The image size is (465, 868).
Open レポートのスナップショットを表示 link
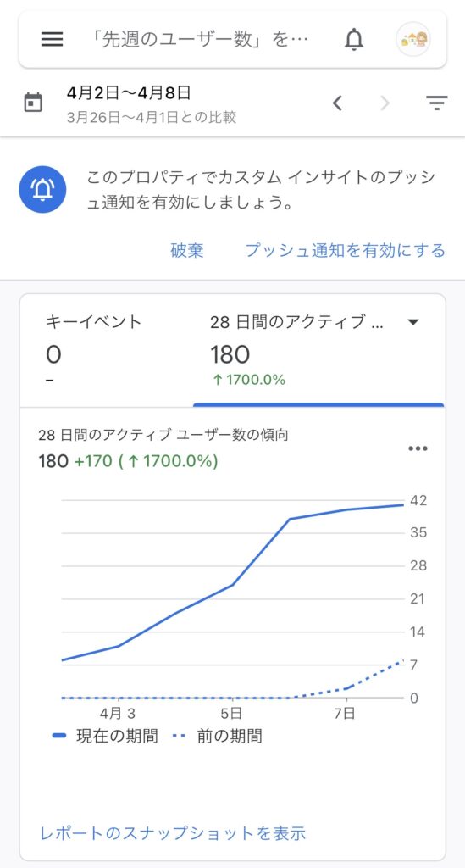pyautogui.click(x=173, y=832)
